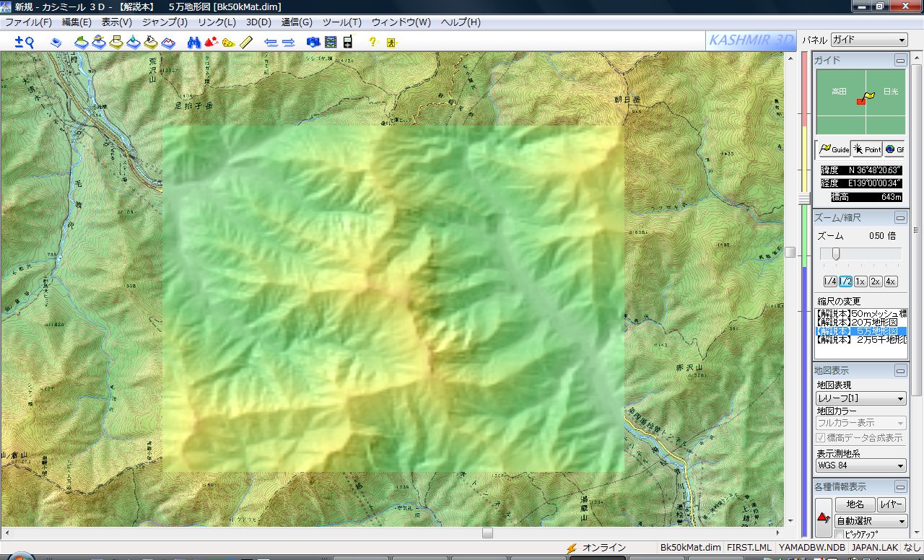This screenshot has height=560, width=924.
Task: Click the green-topped map layer icon
Action: [82, 42]
